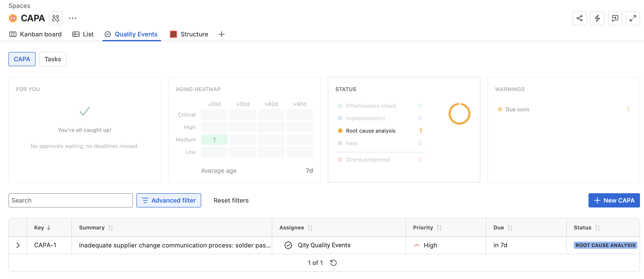Viewport: 644px width, 279px height.
Task: Switch to the Kanban board tab
Action: coord(35,34)
